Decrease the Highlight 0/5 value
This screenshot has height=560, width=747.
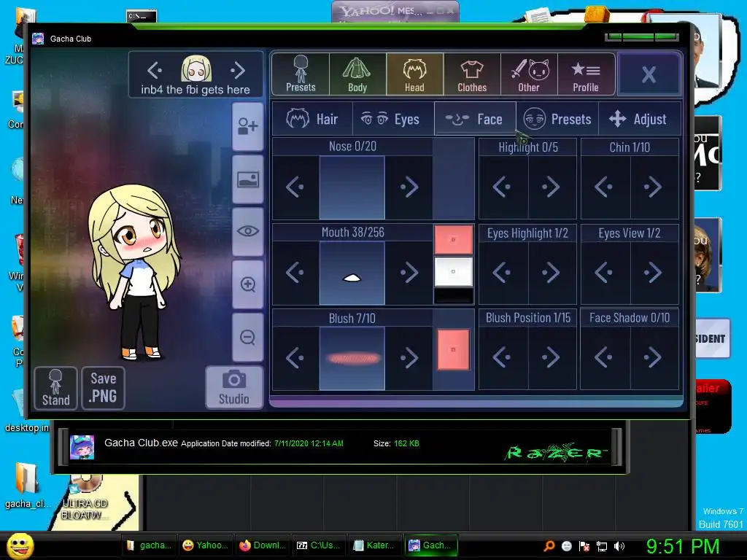click(x=503, y=187)
